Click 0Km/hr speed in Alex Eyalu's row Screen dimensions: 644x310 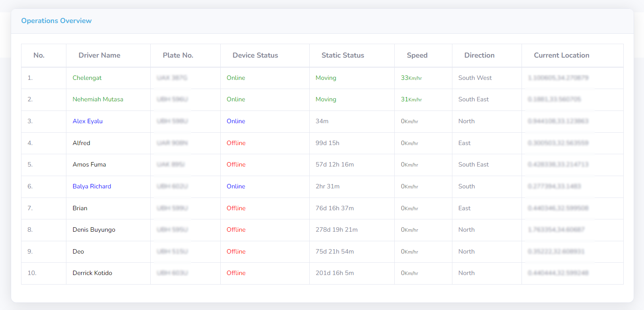409,121
